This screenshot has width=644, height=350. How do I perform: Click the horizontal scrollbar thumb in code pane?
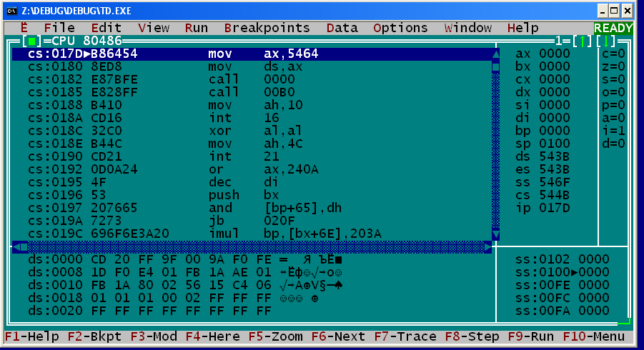click(x=24, y=247)
